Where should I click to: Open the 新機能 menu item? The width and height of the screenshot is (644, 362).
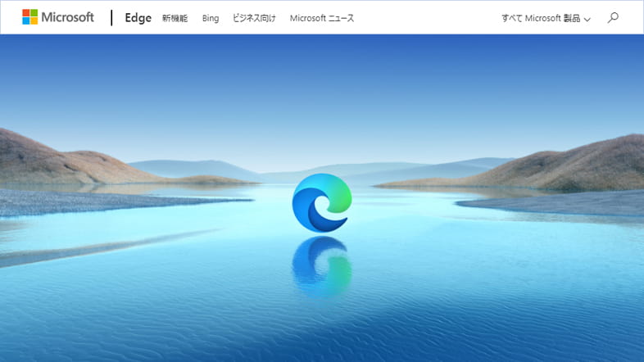(x=175, y=19)
